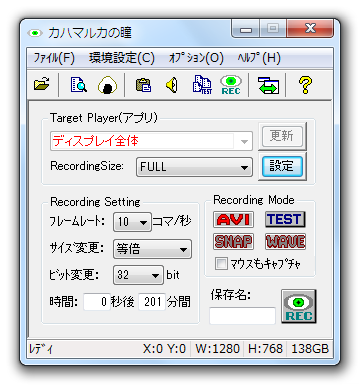The height and width of the screenshot is (389, 363).
Task: Click the W:1280 status bar entry
Action: tap(217, 349)
